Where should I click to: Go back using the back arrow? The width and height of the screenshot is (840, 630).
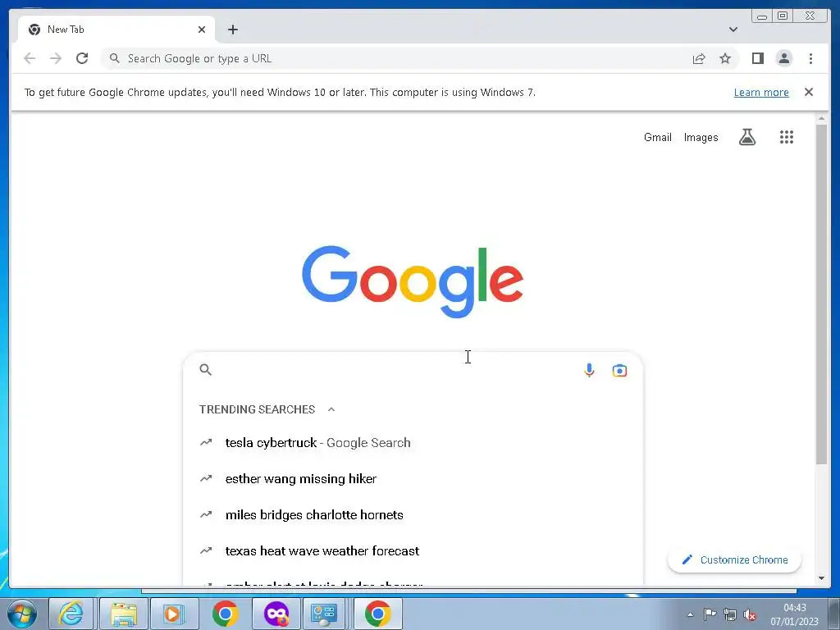pyautogui.click(x=30, y=58)
